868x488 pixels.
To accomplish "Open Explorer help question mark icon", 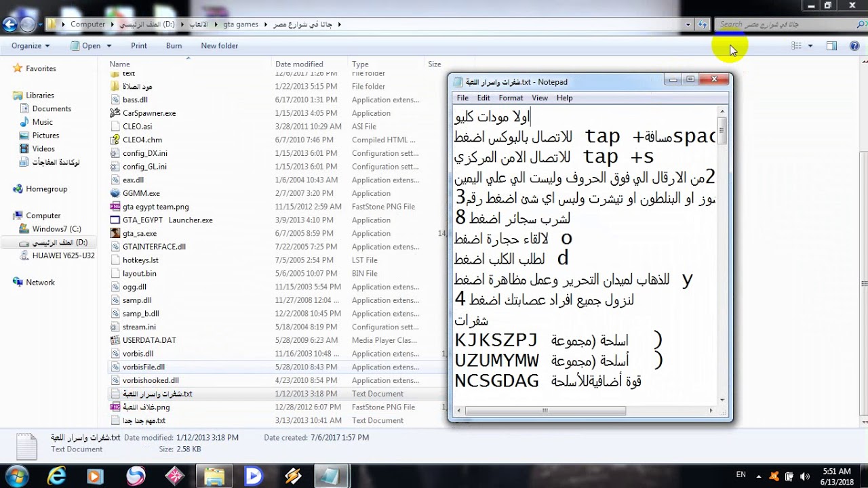I will point(854,45).
